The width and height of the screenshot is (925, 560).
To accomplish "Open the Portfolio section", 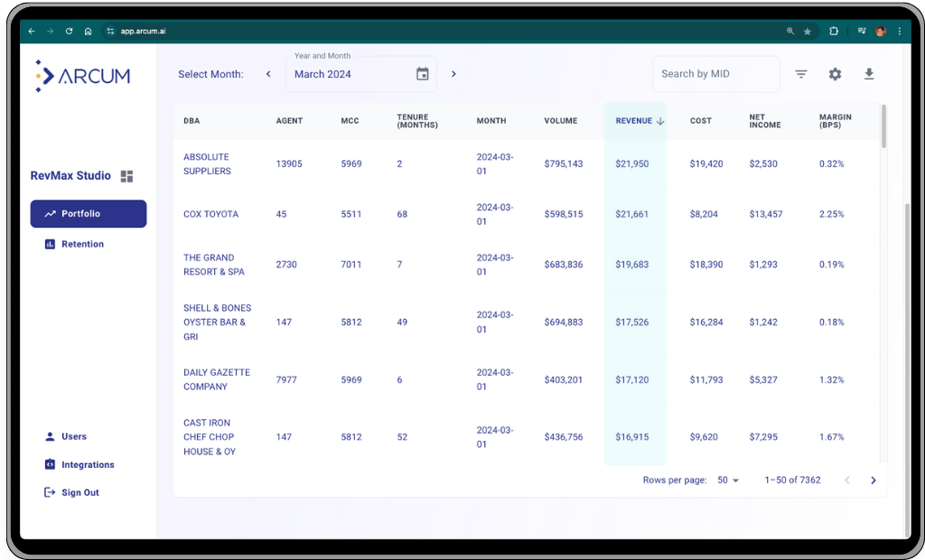I will [89, 214].
